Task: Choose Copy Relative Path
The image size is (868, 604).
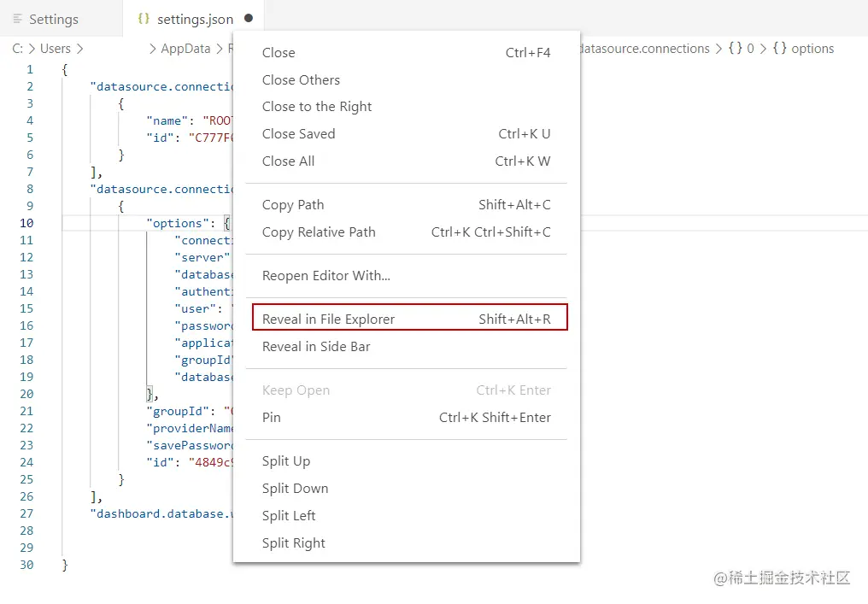Action: (x=319, y=232)
